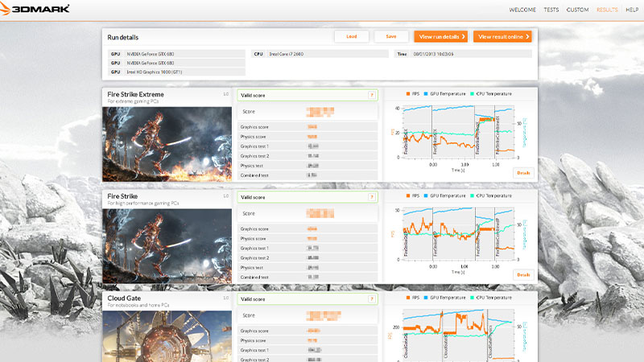Click the Run details heading
The image size is (644, 362).
click(x=123, y=37)
